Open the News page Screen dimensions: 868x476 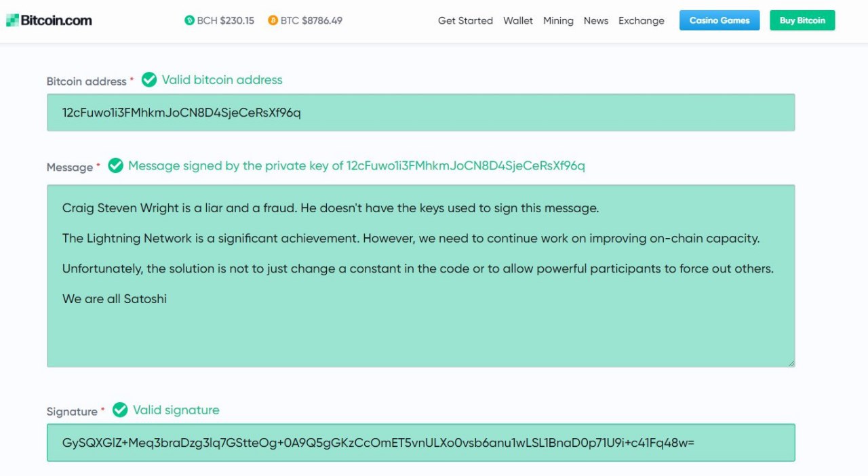596,20
